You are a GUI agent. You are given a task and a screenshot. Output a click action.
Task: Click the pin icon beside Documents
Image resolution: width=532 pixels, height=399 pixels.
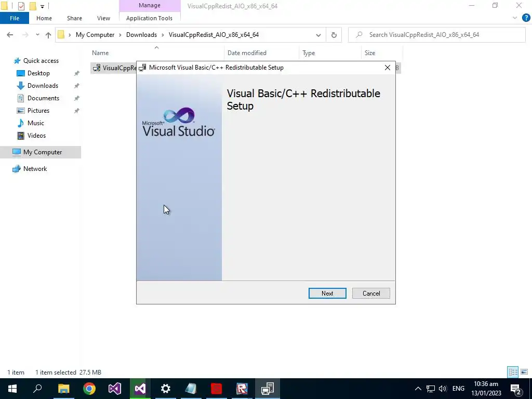(x=77, y=98)
